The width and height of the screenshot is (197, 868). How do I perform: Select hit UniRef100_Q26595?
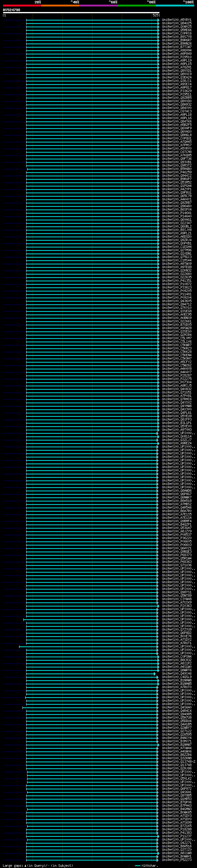(x=176, y=734)
